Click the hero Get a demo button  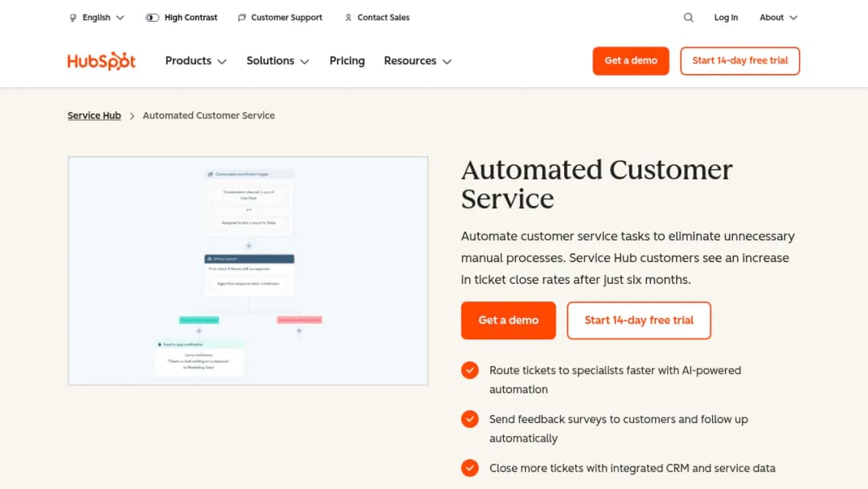pos(508,320)
